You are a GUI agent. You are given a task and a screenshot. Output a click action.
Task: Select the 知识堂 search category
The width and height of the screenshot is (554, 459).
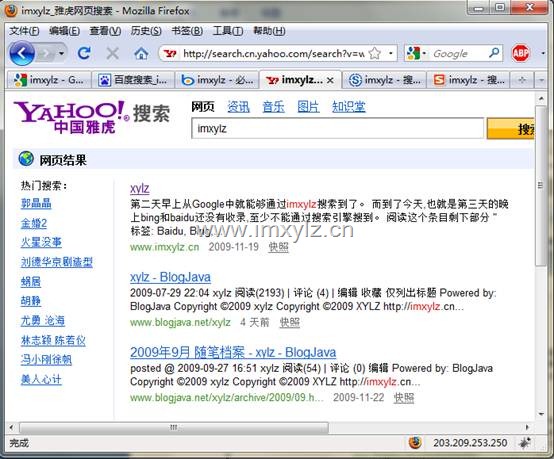pyautogui.click(x=348, y=106)
